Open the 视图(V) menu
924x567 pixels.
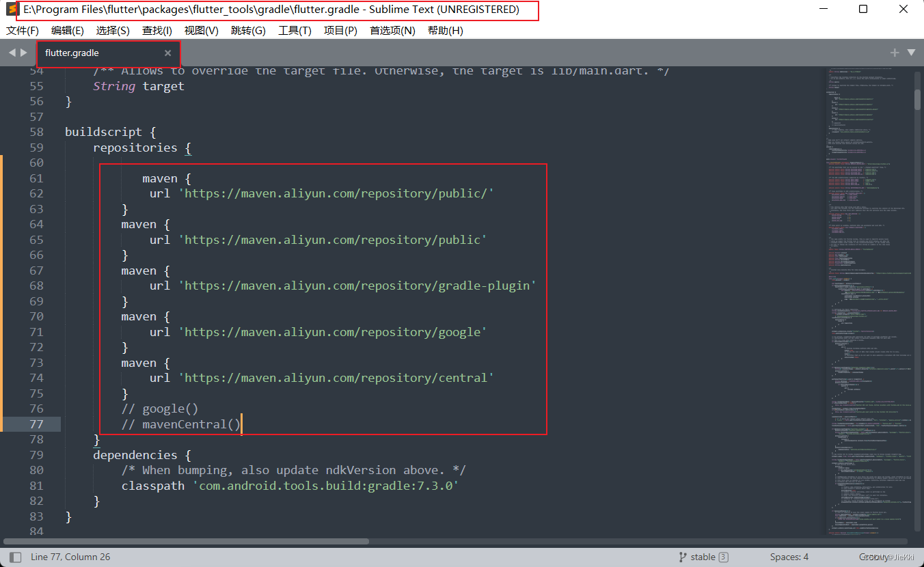pyautogui.click(x=202, y=31)
